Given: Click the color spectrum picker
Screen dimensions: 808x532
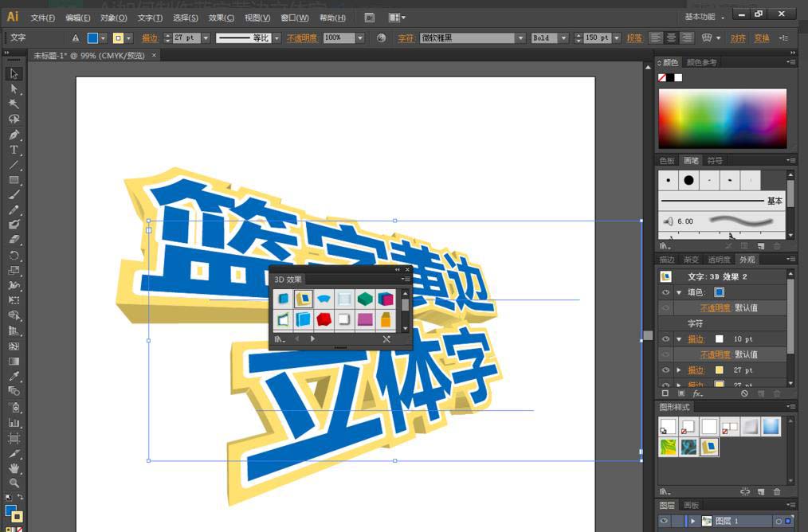Looking at the screenshot, I should (x=722, y=118).
